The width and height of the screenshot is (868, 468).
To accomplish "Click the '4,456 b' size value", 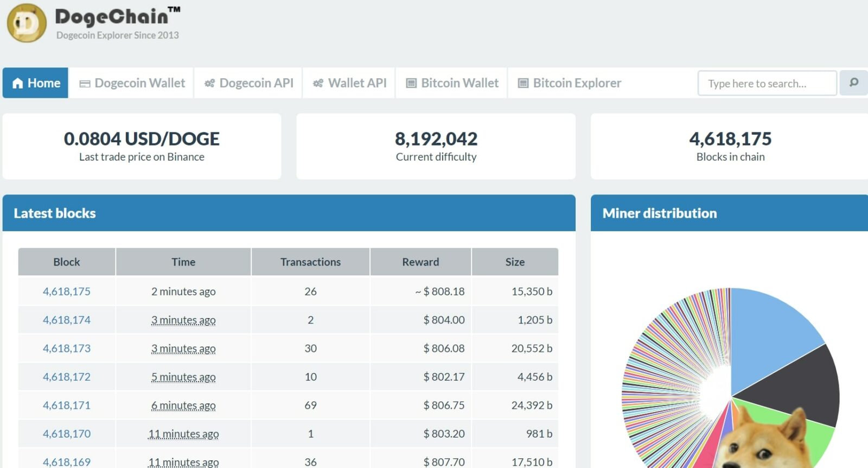I will click(x=535, y=377).
